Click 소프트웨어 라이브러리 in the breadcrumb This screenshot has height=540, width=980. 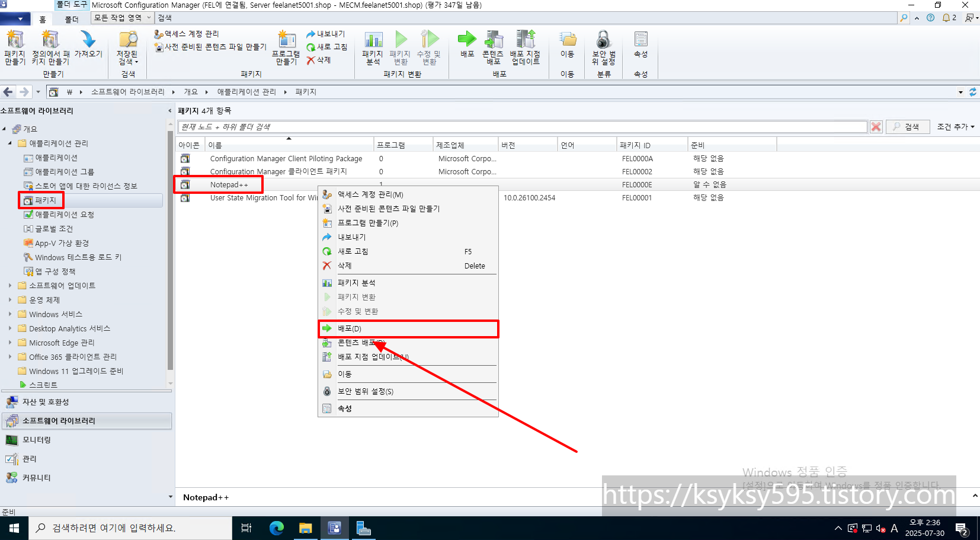(128, 92)
